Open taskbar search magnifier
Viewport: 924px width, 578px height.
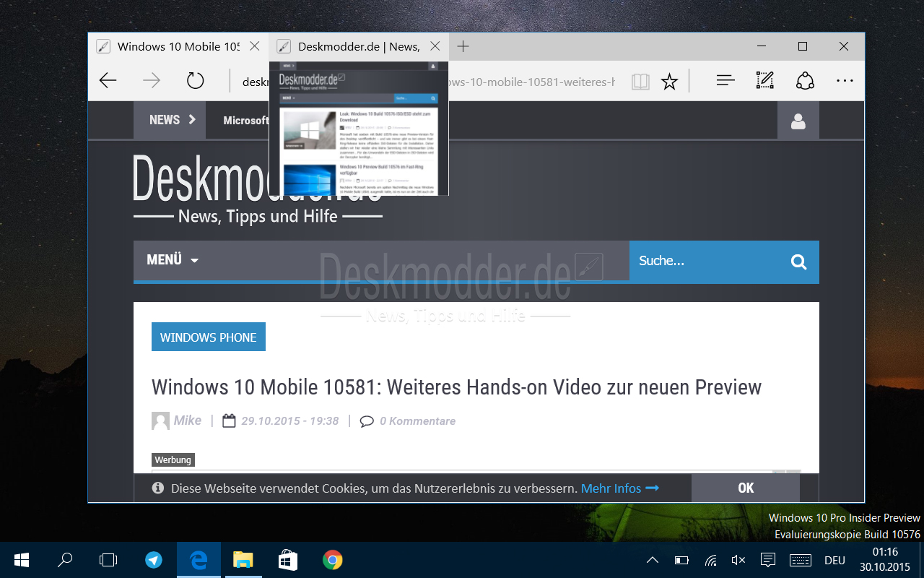[65, 560]
